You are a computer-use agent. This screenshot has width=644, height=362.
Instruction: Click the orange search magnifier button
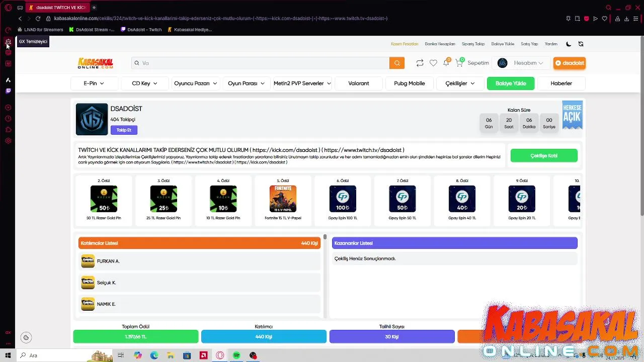click(x=396, y=63)
